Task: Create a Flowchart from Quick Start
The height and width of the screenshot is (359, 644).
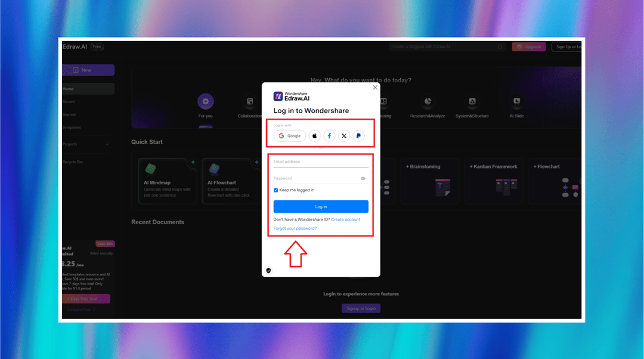Action: (x=555, y=181)
